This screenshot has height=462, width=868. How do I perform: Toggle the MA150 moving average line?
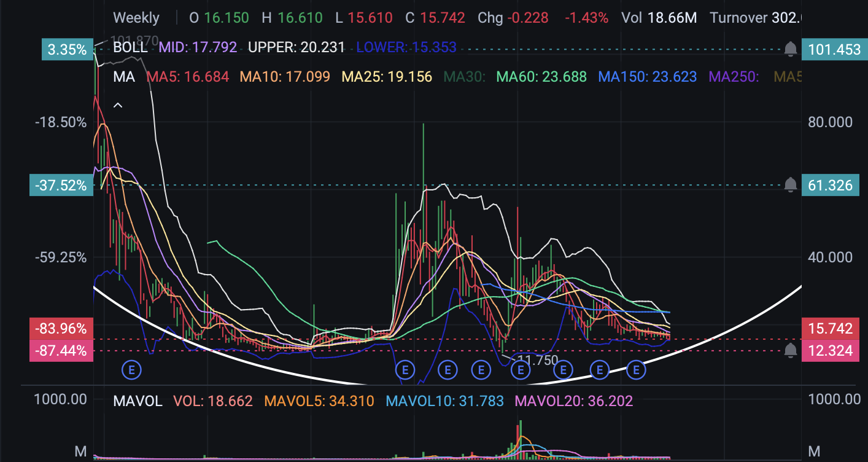tap(647, 77)
